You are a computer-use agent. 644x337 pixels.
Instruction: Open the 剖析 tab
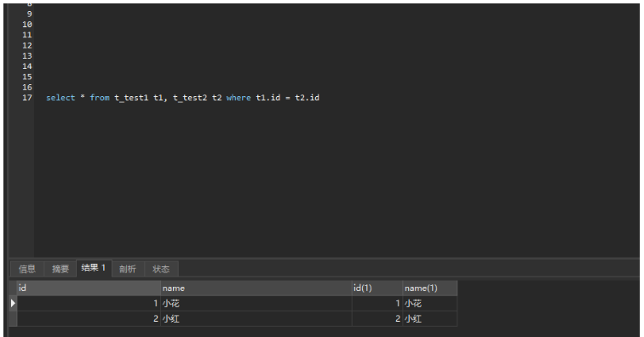tap(127, 269)
